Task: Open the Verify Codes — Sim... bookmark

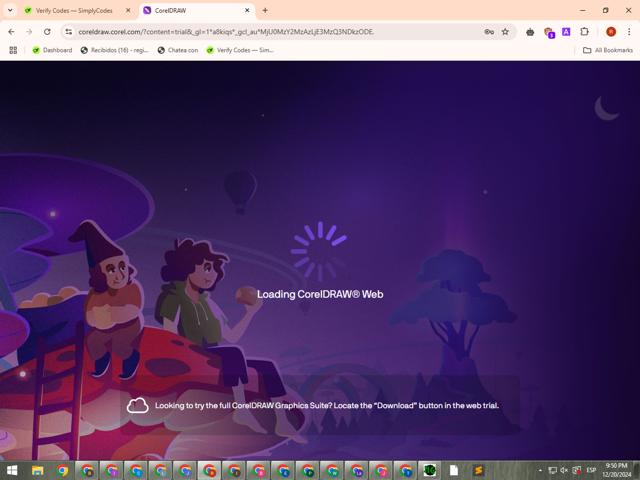Action: pos(240,50)
